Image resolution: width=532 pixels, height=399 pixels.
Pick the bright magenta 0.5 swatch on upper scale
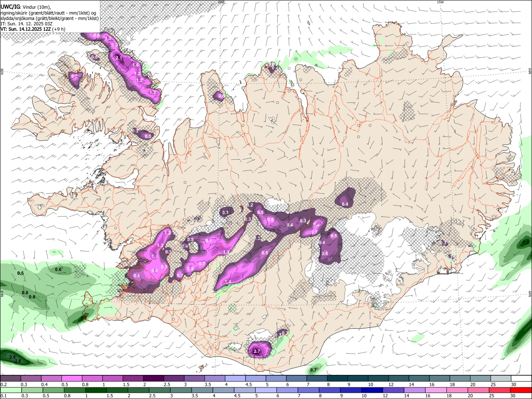71,379
